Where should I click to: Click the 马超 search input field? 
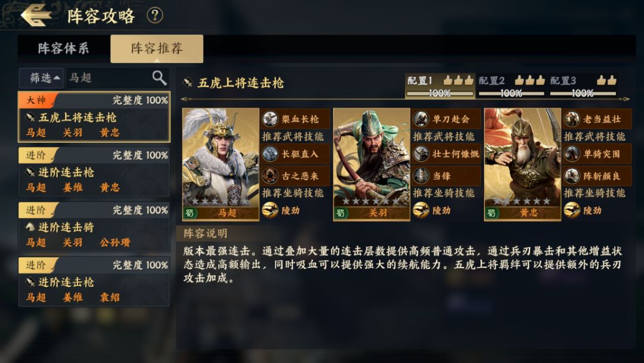coord(109,78)
